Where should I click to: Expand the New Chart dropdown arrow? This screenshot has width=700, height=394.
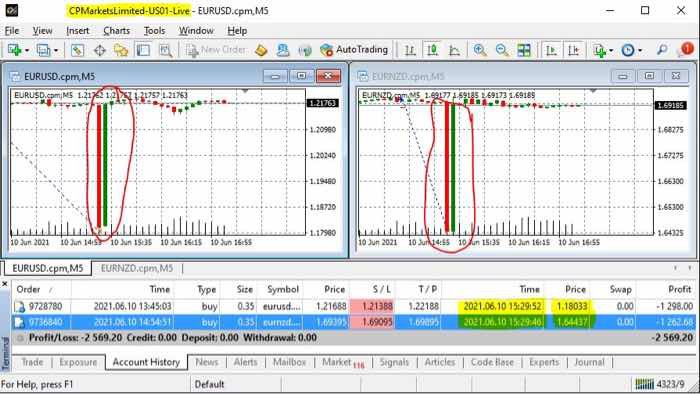[x=27, y=50]
